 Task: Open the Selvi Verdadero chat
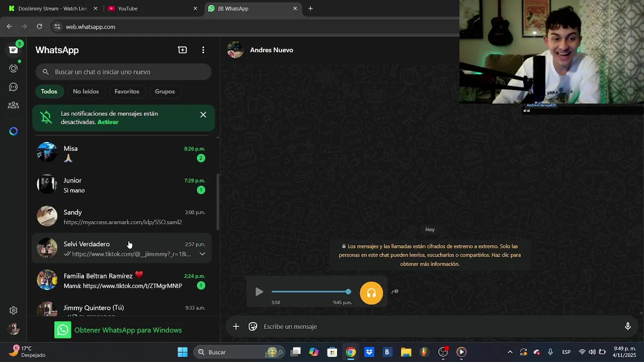coord(122,248)
